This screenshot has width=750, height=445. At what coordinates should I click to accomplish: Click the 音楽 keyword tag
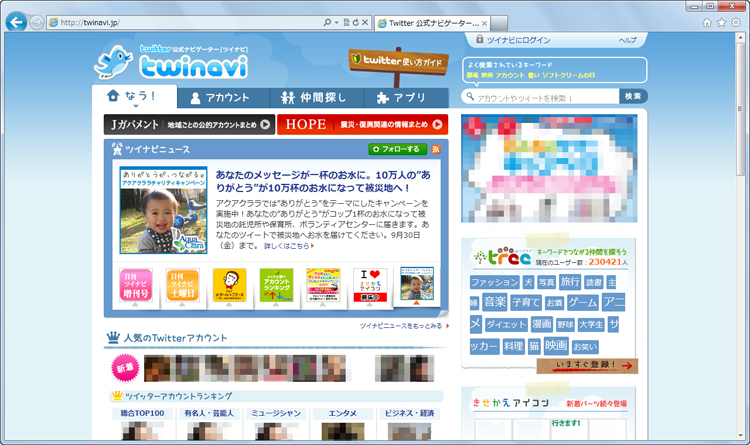point(495,302)
